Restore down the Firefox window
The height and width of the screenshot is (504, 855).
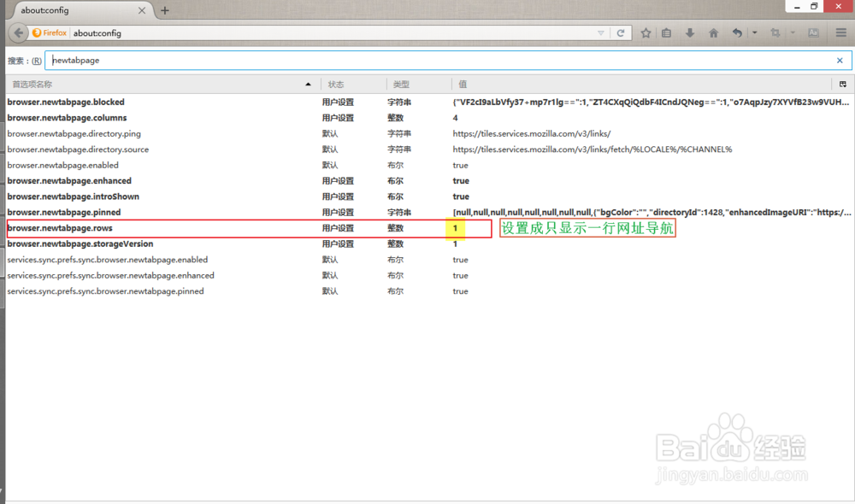(x=814, y=7)
